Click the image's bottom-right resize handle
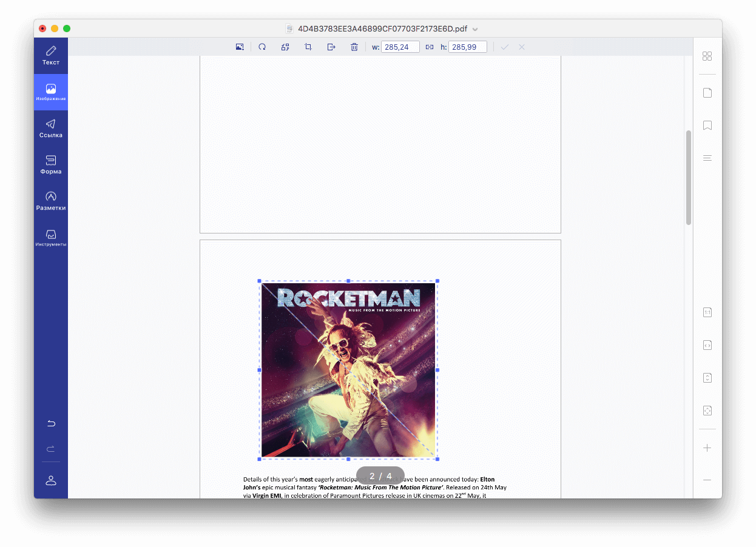Viewport: 756px width, 547px height. 437,459
